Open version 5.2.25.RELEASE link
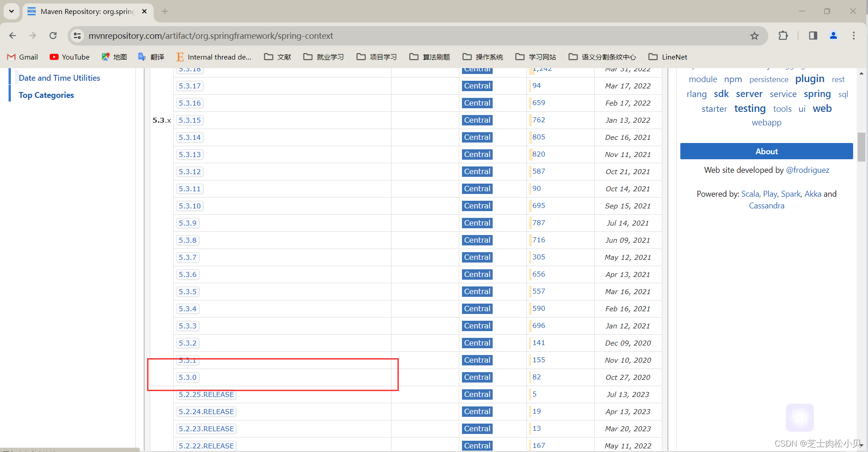 206,394
